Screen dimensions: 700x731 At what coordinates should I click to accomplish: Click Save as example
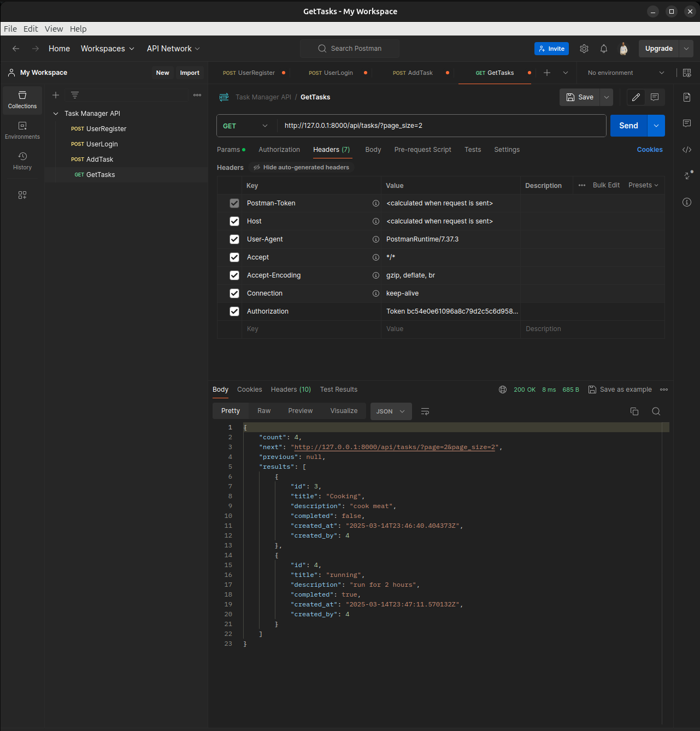point(620,390)
